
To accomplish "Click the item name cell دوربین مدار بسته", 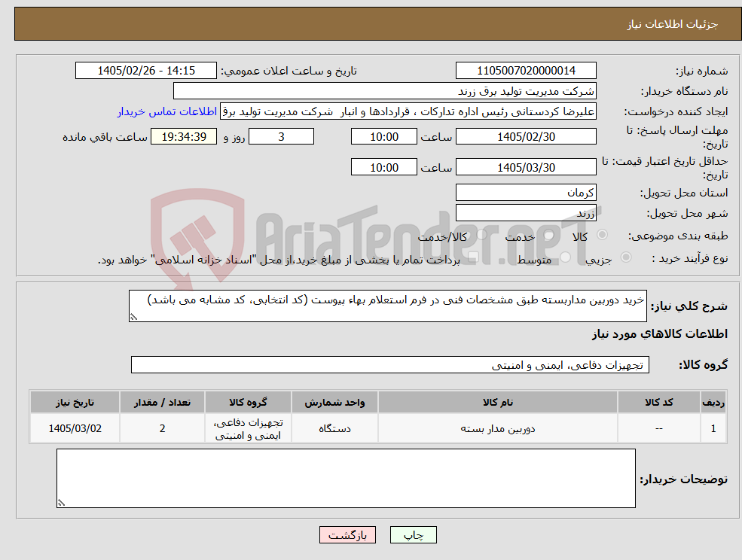I will [x=497, y=428].
